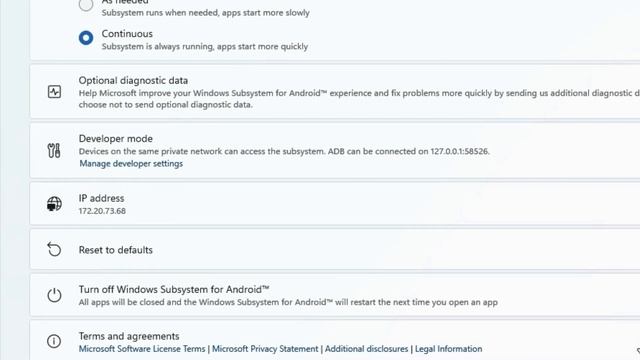The width and height of the screenshot is (640, 360).
Task: Click the Developer mode heading
Action: (x=116, y=139)
